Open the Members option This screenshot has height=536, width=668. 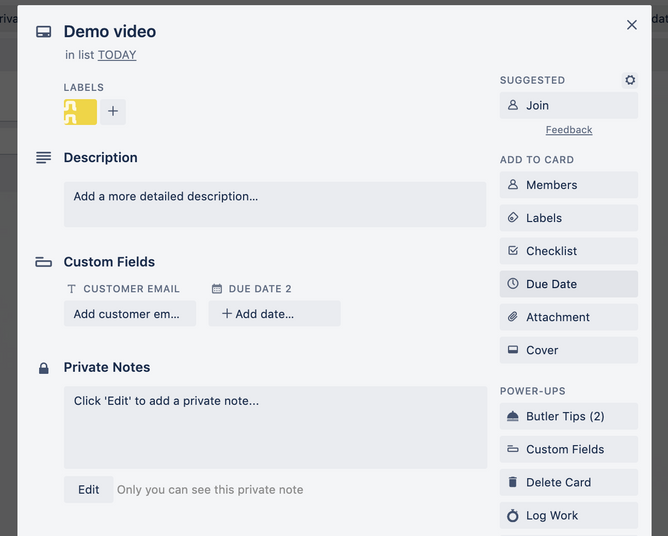click(x=569, y=185)
